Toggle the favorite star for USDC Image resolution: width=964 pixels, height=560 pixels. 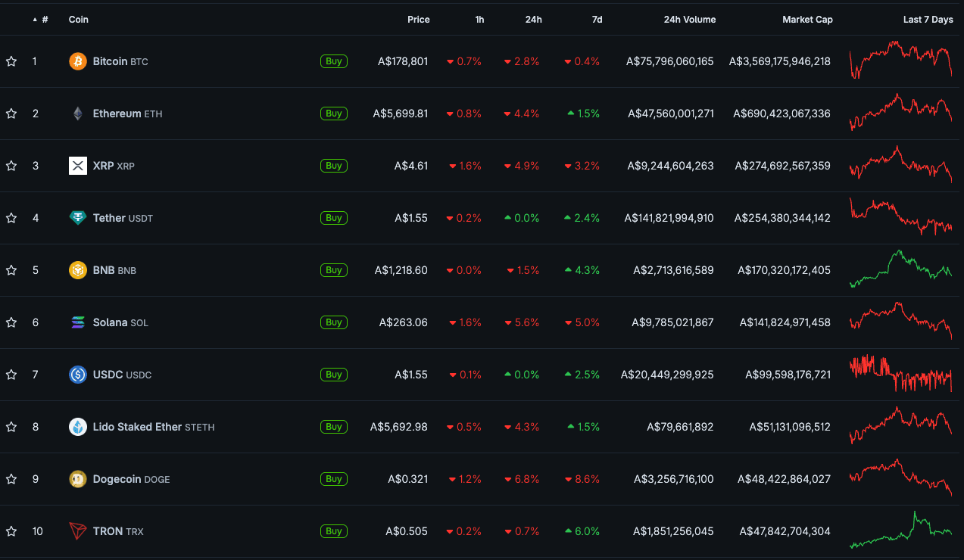click(x=11, y=375)
